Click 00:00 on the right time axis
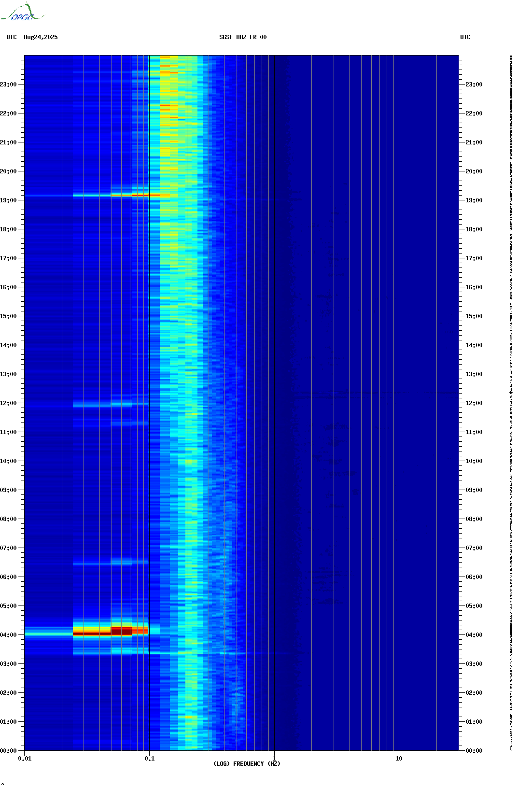532x789 pixels. tap(474, 751)
